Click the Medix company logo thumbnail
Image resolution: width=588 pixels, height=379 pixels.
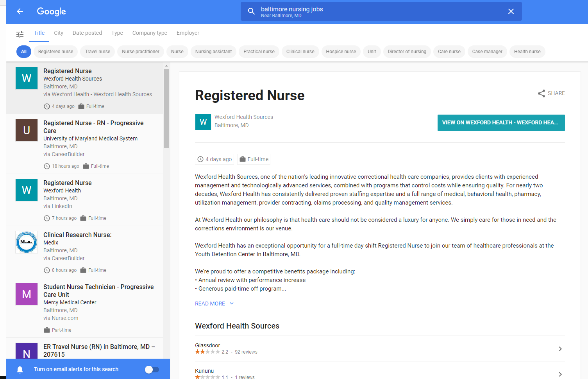point(27,242)
